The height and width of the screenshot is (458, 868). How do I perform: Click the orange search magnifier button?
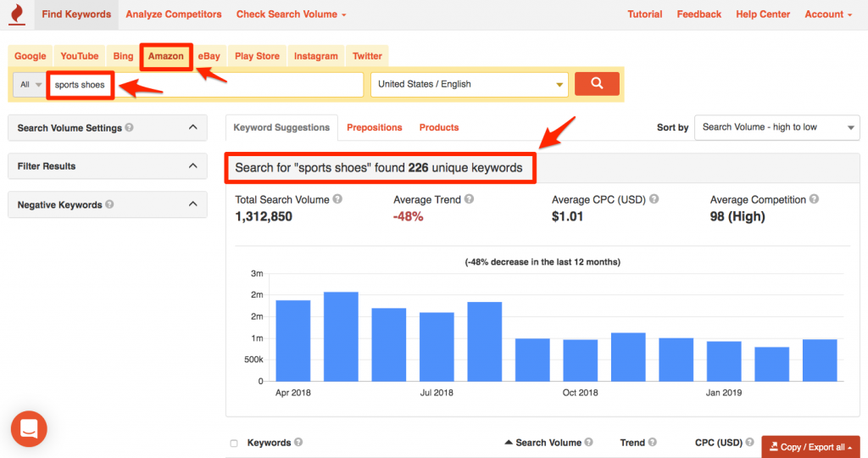(x=597, y=84)
